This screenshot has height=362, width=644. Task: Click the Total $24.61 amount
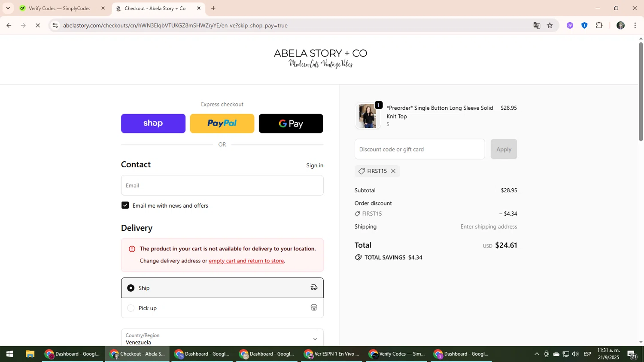click(506, 245)
